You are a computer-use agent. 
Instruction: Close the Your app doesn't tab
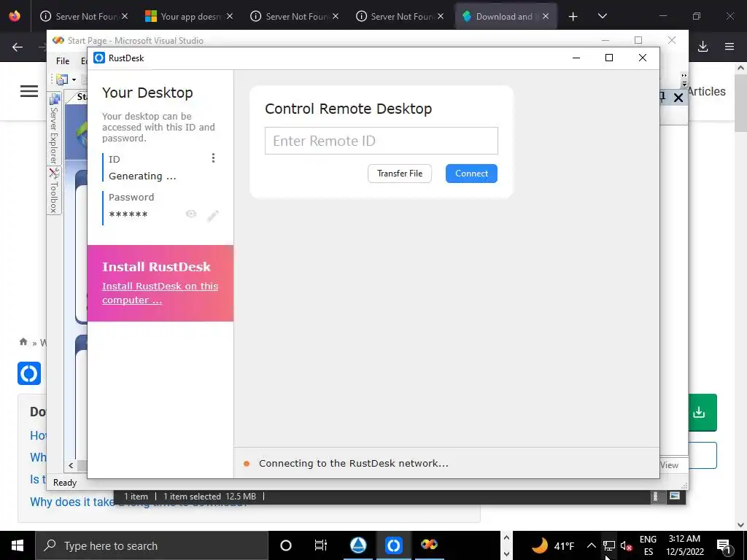(x=230, y=16)
